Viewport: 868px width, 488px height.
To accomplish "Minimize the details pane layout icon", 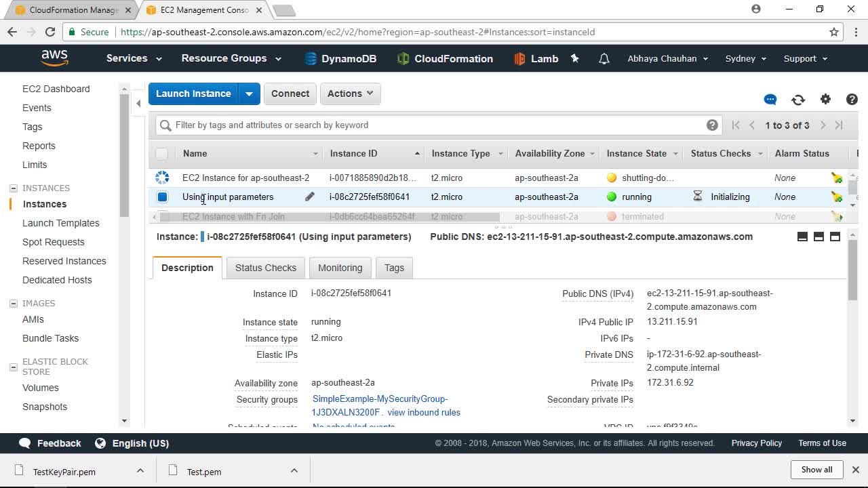I will 802,237.
